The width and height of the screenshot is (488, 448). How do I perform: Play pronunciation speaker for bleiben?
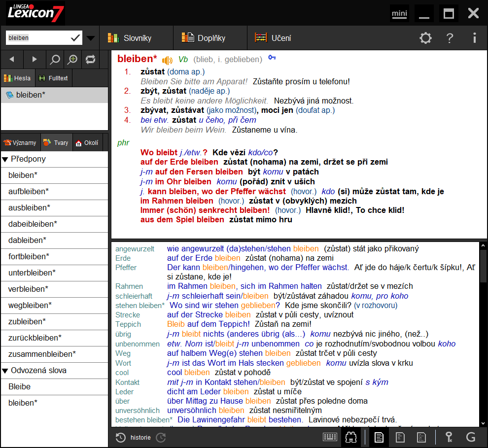167,60
